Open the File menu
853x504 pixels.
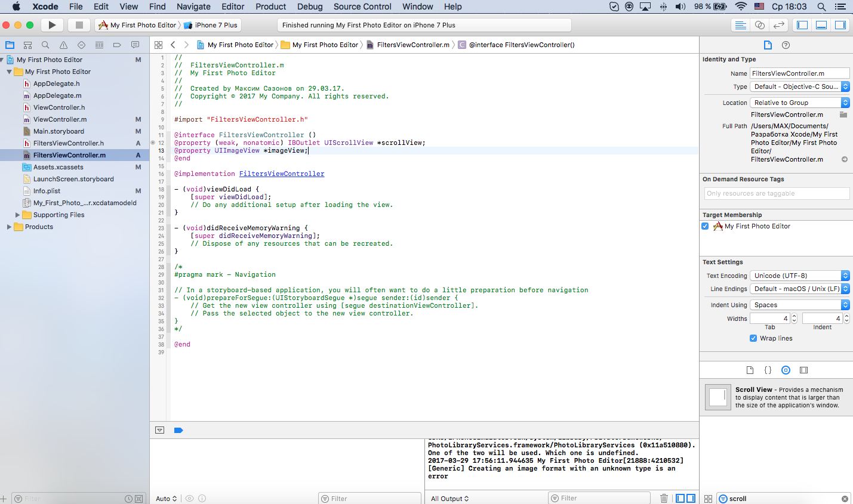click(76, 7)
